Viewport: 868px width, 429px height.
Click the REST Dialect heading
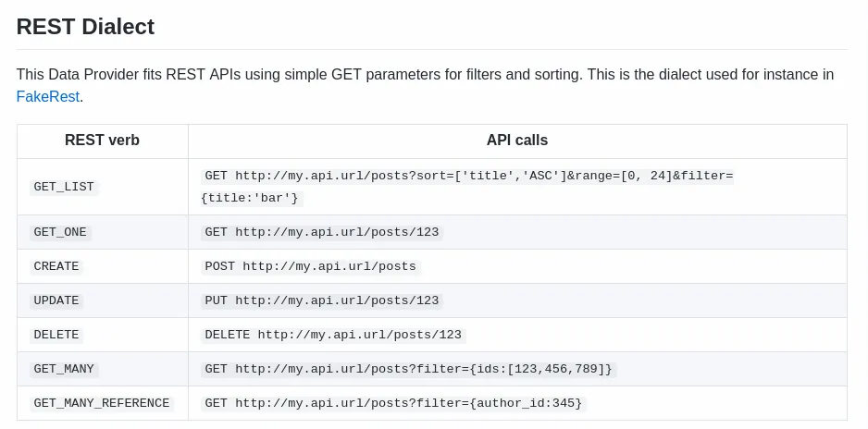click(85, 27)
